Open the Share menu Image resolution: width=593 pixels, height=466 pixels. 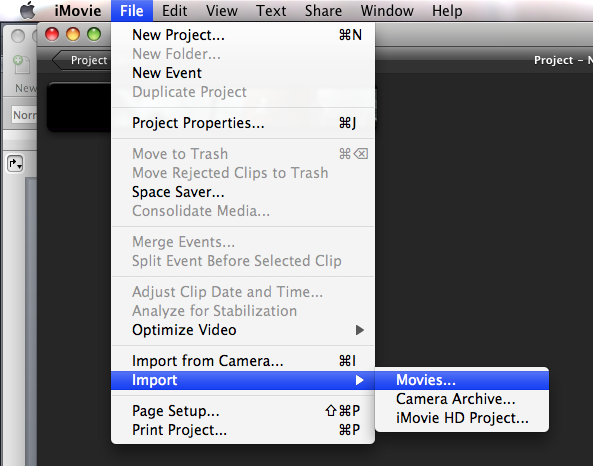(x=323, y=11)
